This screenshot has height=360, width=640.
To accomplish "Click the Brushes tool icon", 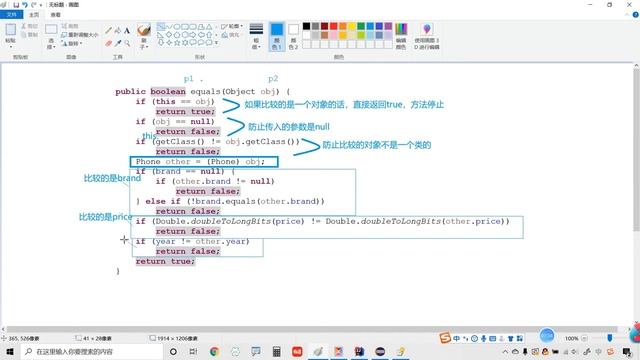I will click(144, 30).
